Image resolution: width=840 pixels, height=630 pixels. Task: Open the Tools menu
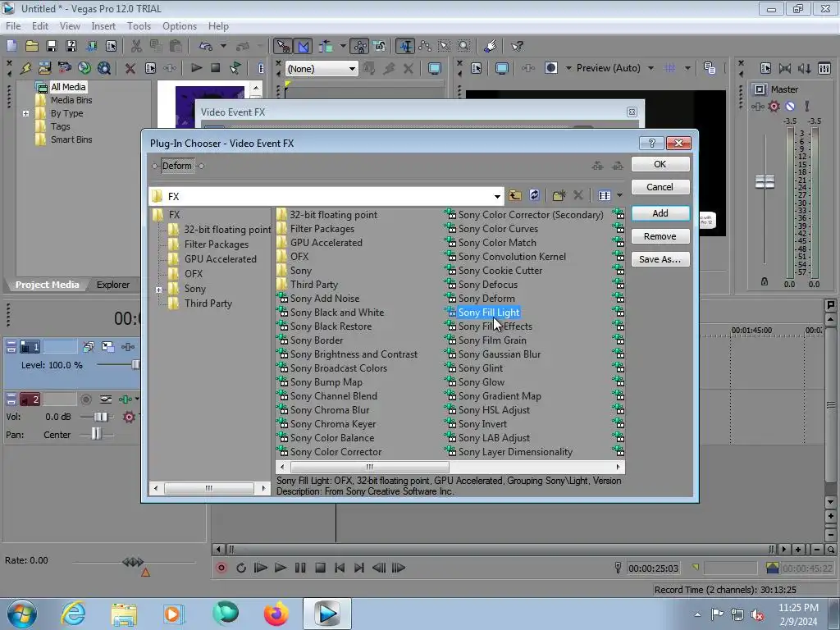pyautogui.click(x=139, y=25)
